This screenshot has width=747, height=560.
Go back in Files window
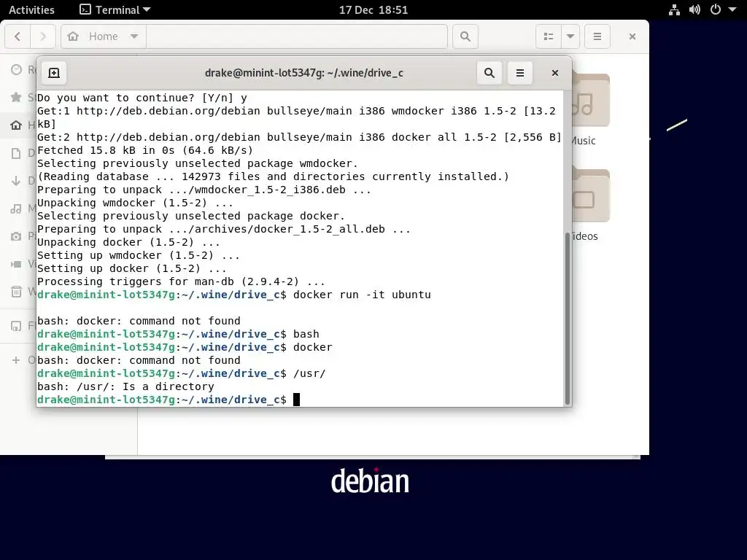click(18, 36)
